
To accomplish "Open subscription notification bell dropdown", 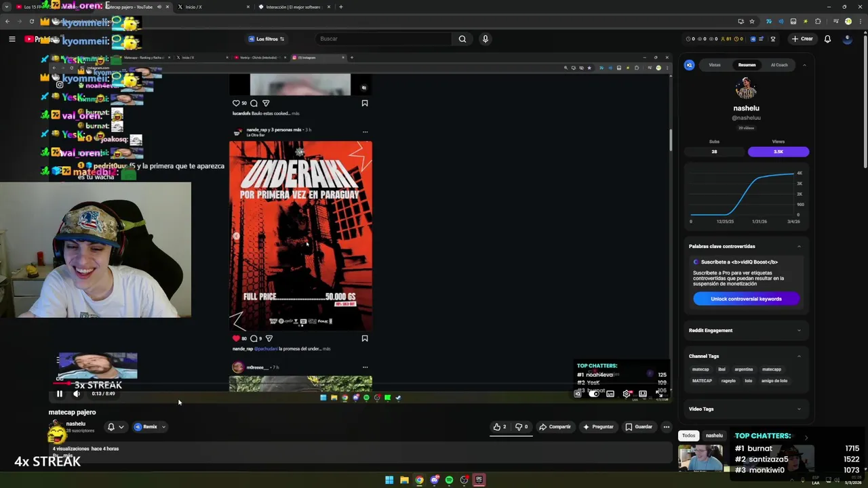I will 115,427.
